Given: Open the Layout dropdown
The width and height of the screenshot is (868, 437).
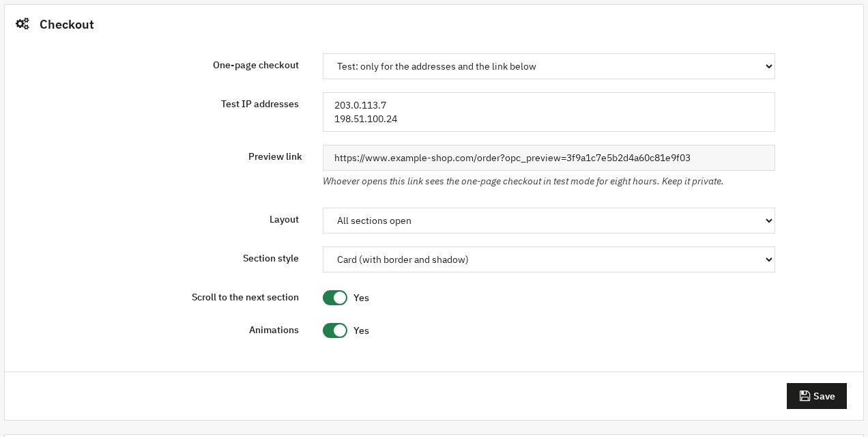Looking at the screenshot, I should [x=549, y=221].
